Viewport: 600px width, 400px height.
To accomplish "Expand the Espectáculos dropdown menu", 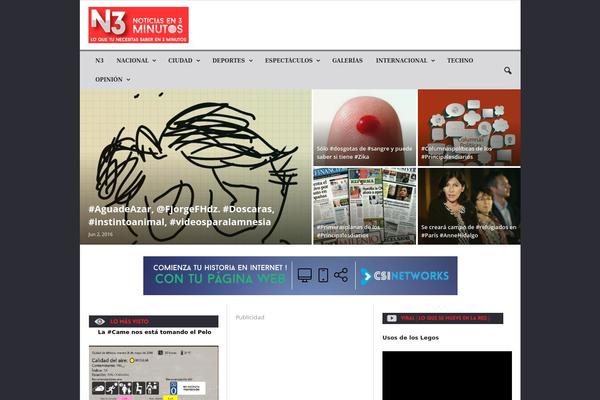I will pyautogui.click(x=292, y=60).
